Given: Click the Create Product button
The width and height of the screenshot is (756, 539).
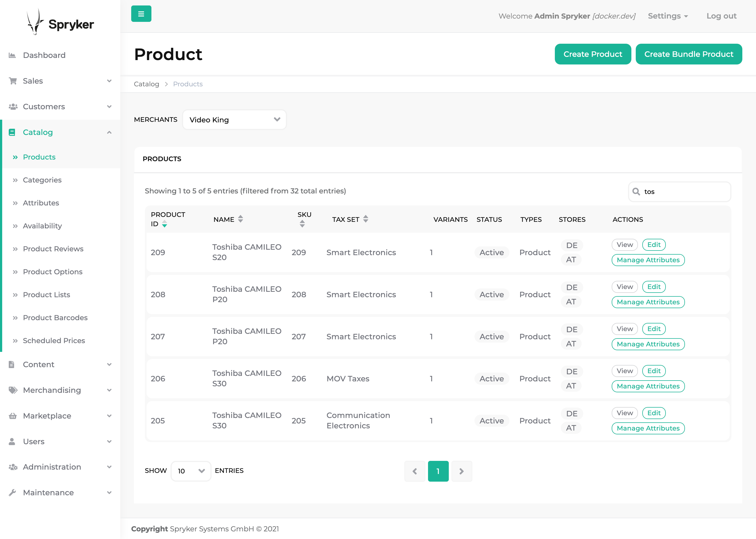Looking at the screenshot, I should (593, 54).
